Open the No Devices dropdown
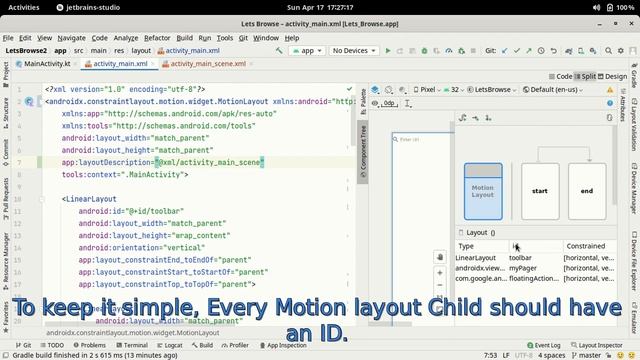640x360 pixels. 353,51
